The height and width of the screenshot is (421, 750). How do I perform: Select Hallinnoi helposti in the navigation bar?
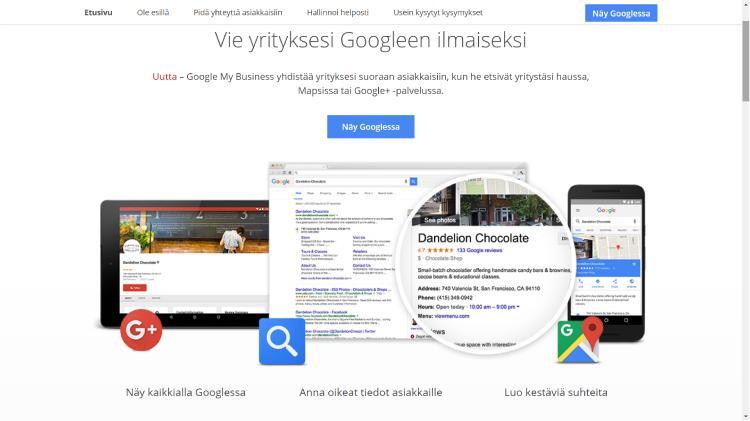tap(338, 12)
